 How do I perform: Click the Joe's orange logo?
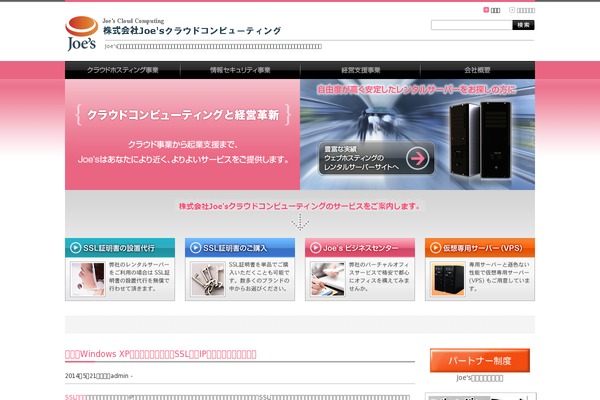pyautogui.click(x=81, y=33)
